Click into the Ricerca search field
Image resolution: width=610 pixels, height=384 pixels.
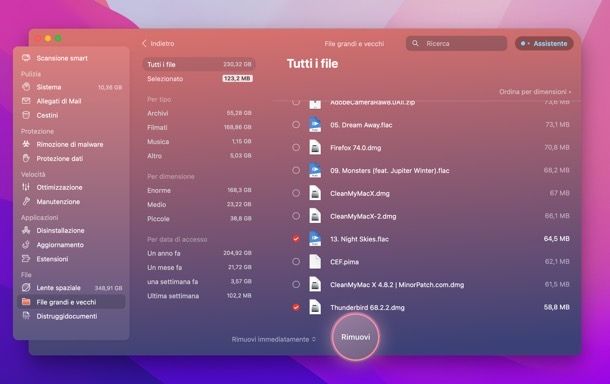click(x=456, y=43)
